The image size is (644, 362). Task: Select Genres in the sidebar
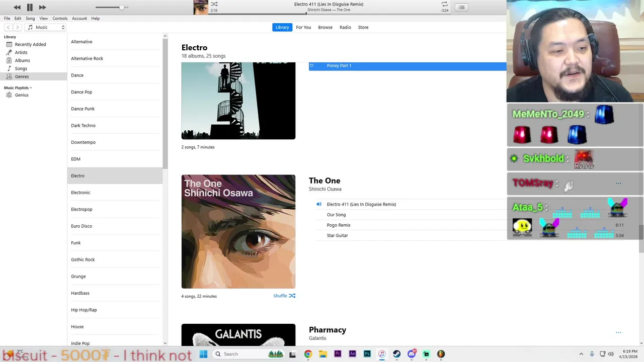[x=33, y=76]
